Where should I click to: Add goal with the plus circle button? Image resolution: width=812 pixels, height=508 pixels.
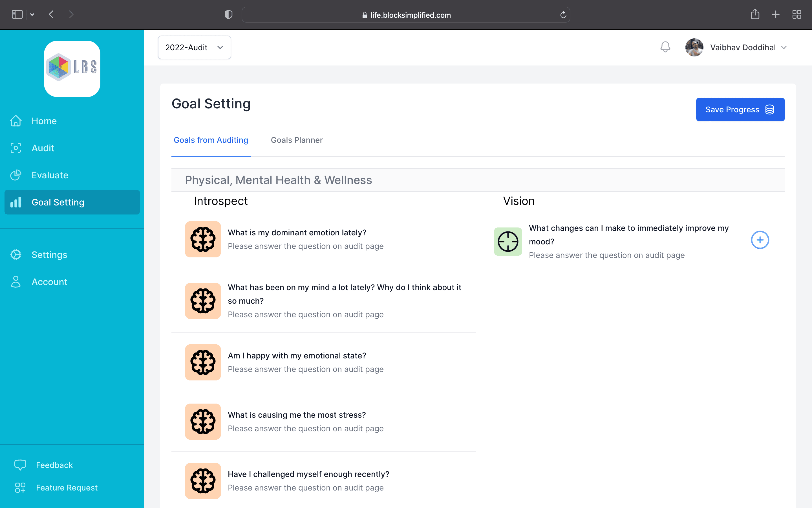coord(760,240)
